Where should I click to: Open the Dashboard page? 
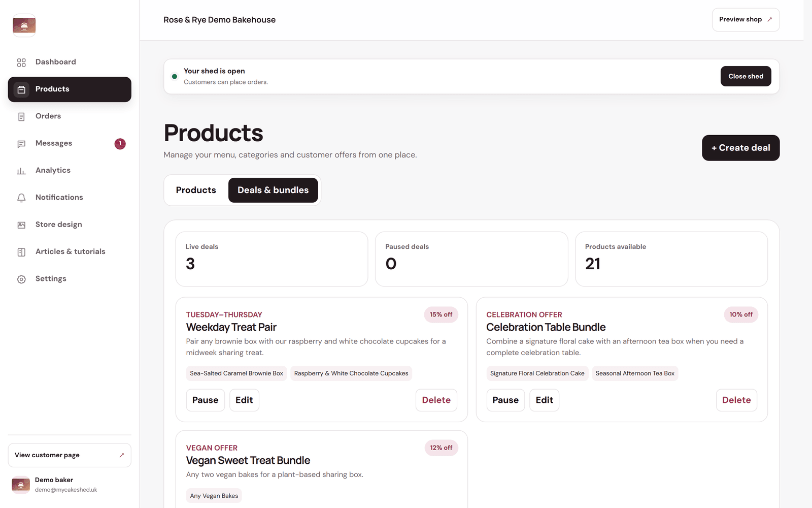pyautogui.click(x=70, y=62)
